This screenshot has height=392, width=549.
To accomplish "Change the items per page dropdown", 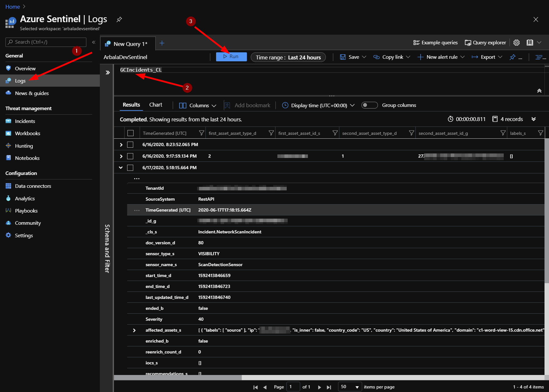I will pyautogui.click(x=350, y=387).
